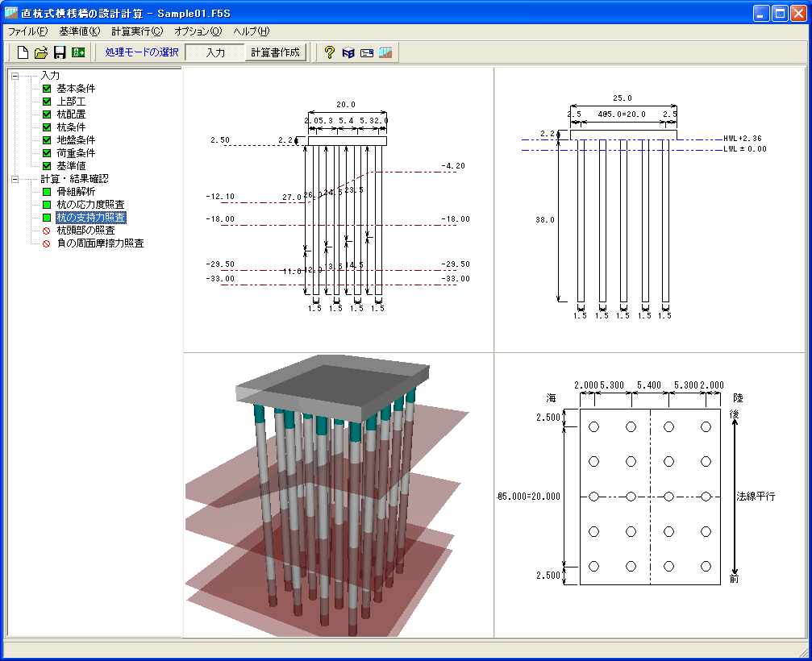This screenshot has width=812, height=661.
Task: Open the 計算実行(C) menu
Action: click(x=137, y=31)
